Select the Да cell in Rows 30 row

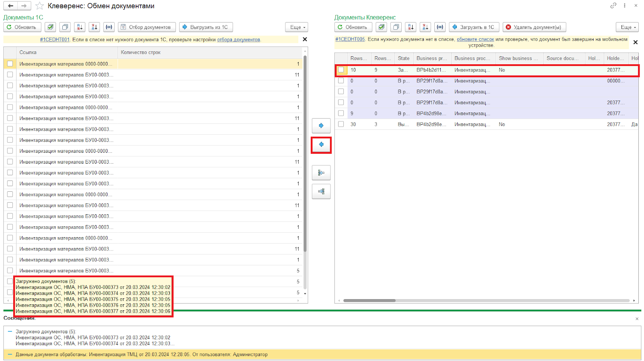pos(634,125)
